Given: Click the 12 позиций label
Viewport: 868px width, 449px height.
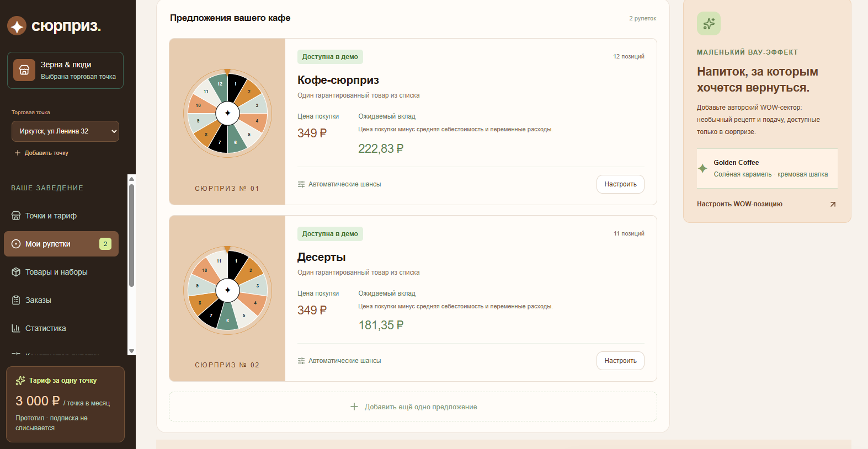Looking at the screenshot, I should tap(629, 56).
